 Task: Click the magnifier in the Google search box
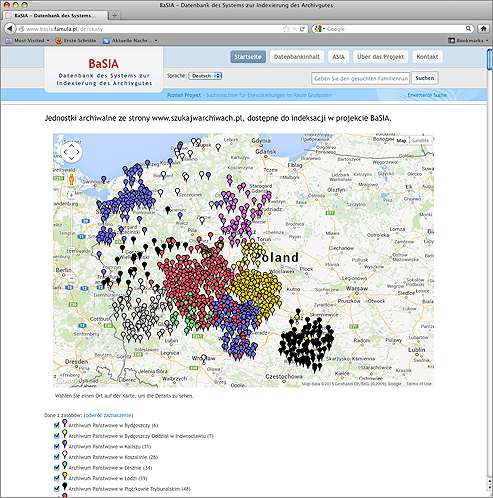point(468,29)
